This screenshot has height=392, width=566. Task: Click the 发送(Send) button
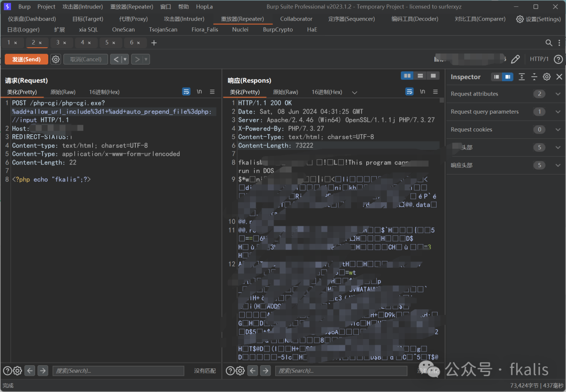click(x=26, y=59)
